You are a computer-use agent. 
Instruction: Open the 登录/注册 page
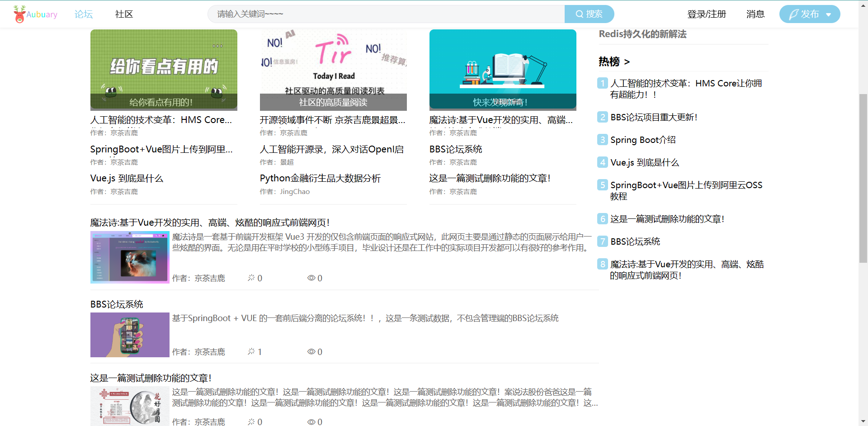point(706,14)
